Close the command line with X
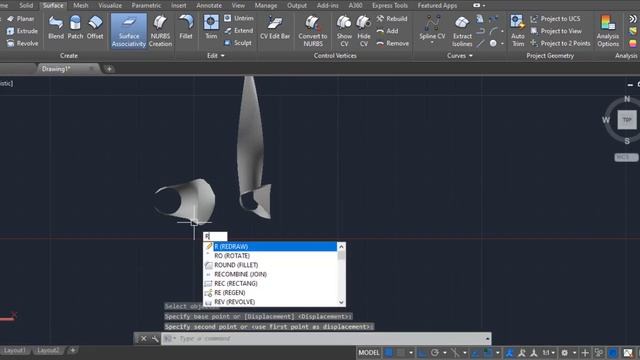 click(x=144, y=339)
